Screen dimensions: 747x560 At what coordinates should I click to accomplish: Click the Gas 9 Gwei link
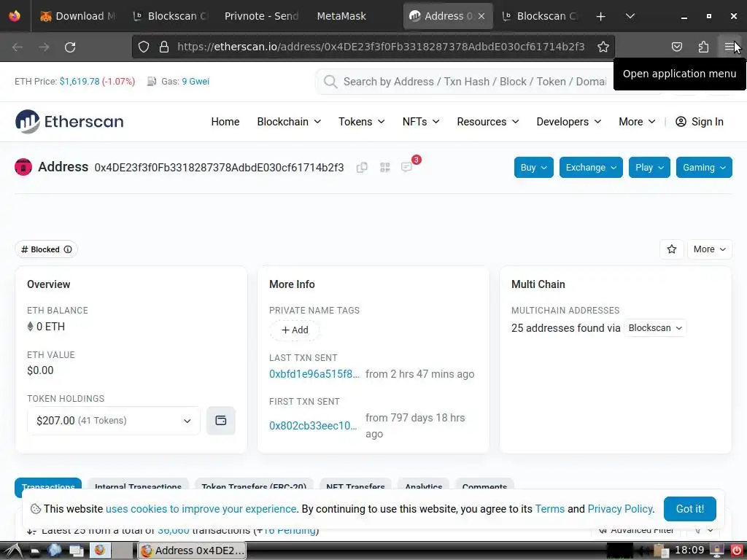196,82
